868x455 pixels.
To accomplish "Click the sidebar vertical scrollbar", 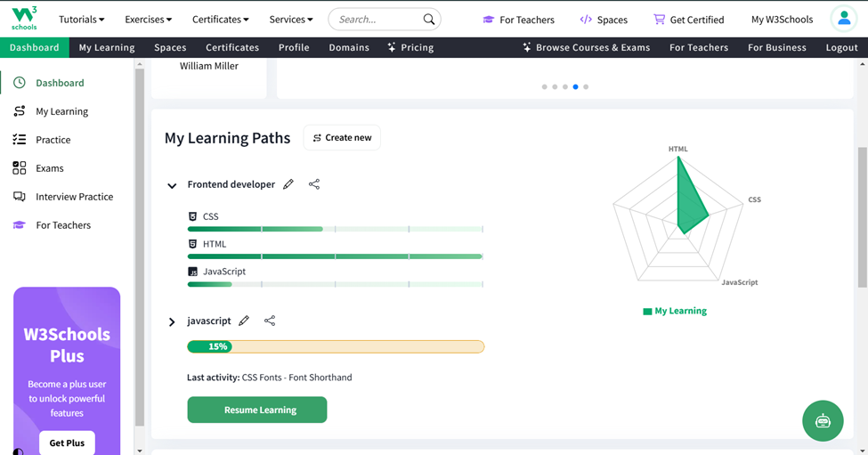I will [140, 247].
